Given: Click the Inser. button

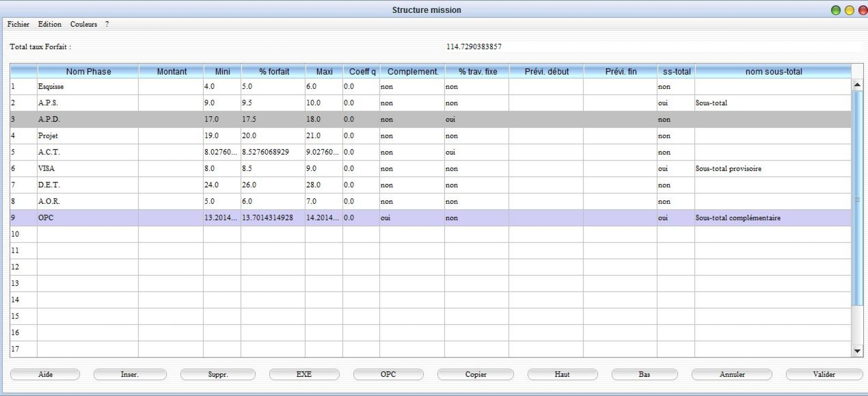Looking at the screenshot, I should pos(130,374).
